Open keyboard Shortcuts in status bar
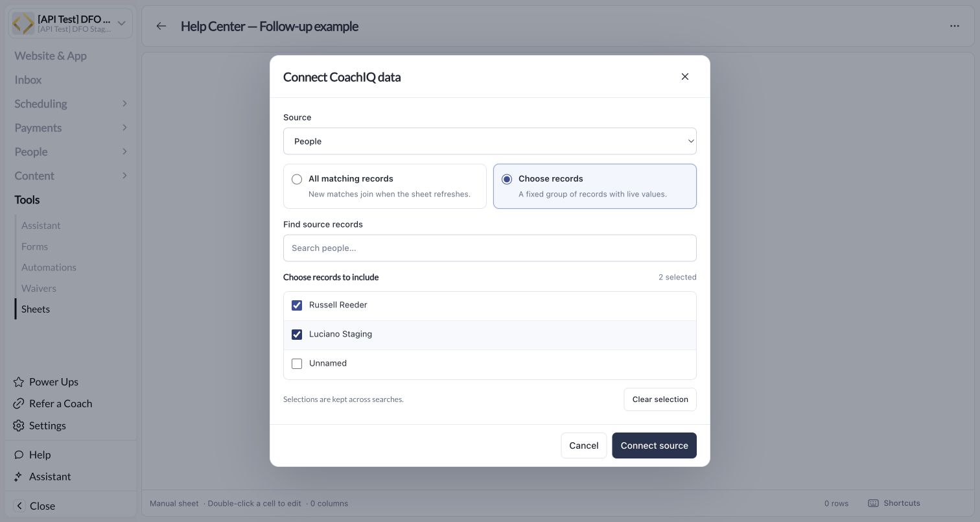 [x=894, y=503]
